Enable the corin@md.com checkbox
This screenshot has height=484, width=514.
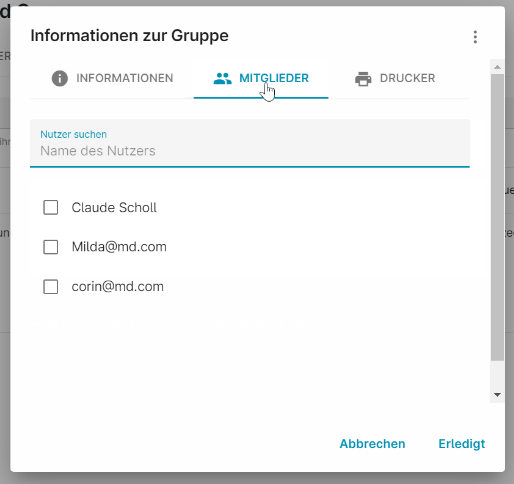click(51, 287)
